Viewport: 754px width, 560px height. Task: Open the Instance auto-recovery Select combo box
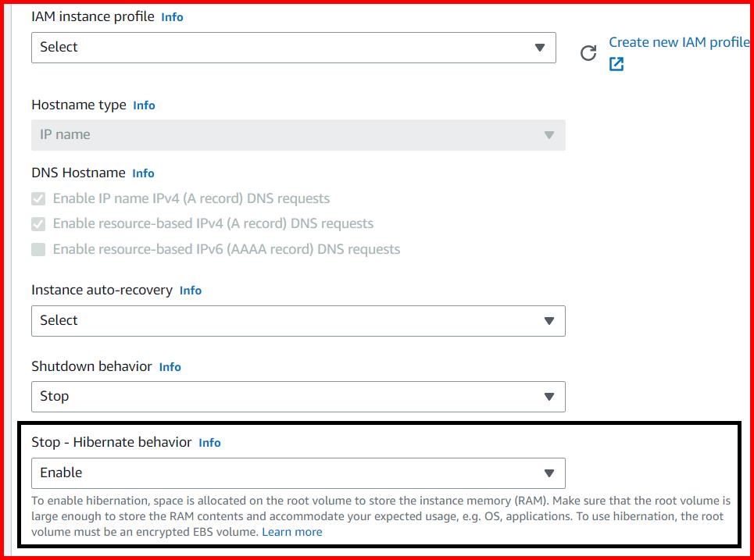(297, 320)
